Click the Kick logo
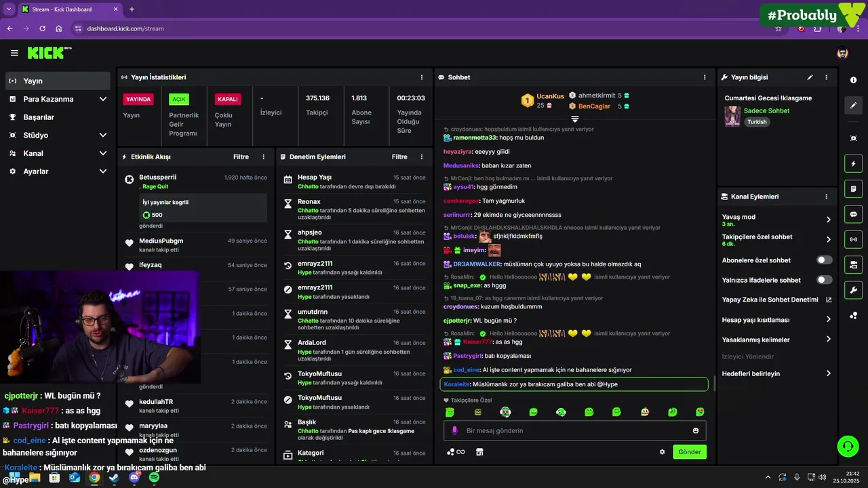Viewport: 868px width, 488px height. pos(50,53)
